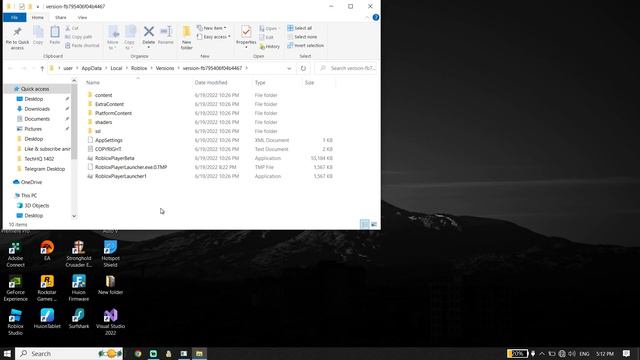Open Properties from the ribbon

pos(246,36)
